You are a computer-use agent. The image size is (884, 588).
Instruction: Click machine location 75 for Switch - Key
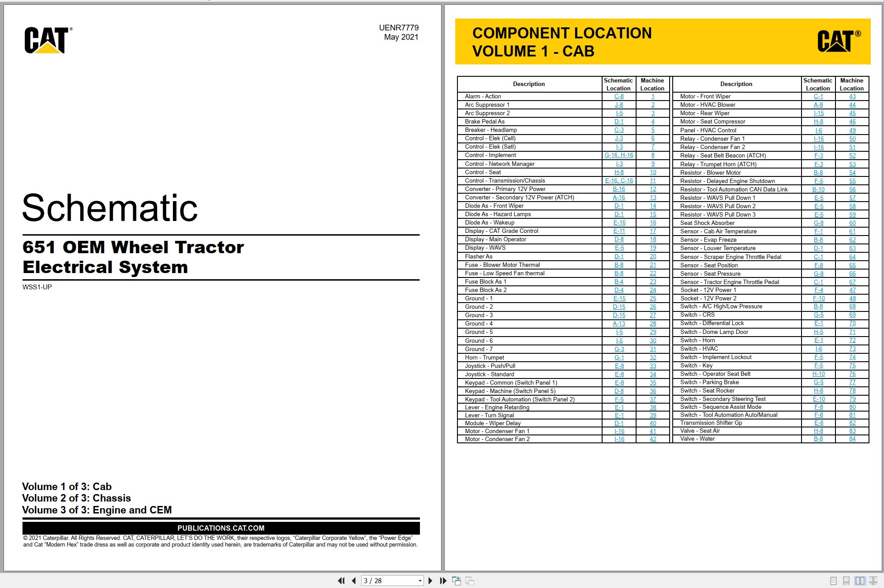852,365
